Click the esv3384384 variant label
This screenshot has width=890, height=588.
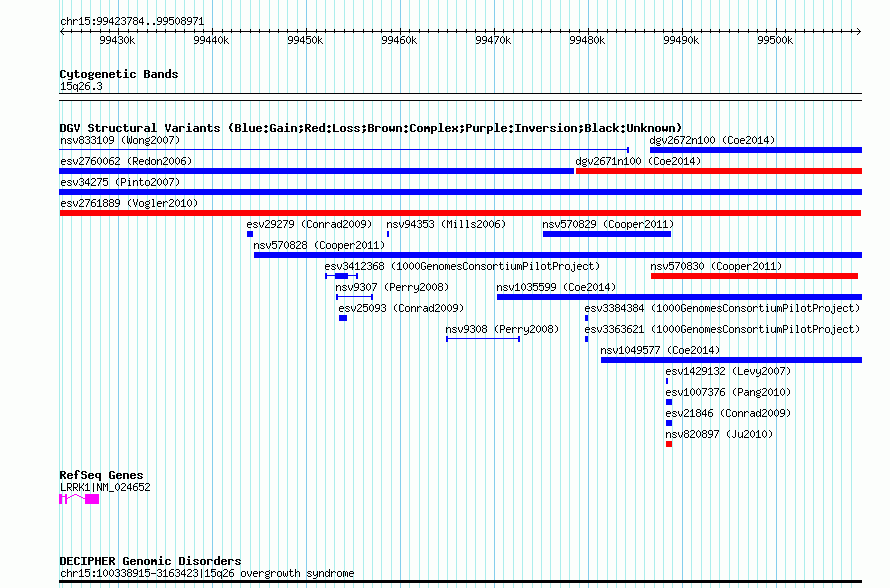(722, 308)
